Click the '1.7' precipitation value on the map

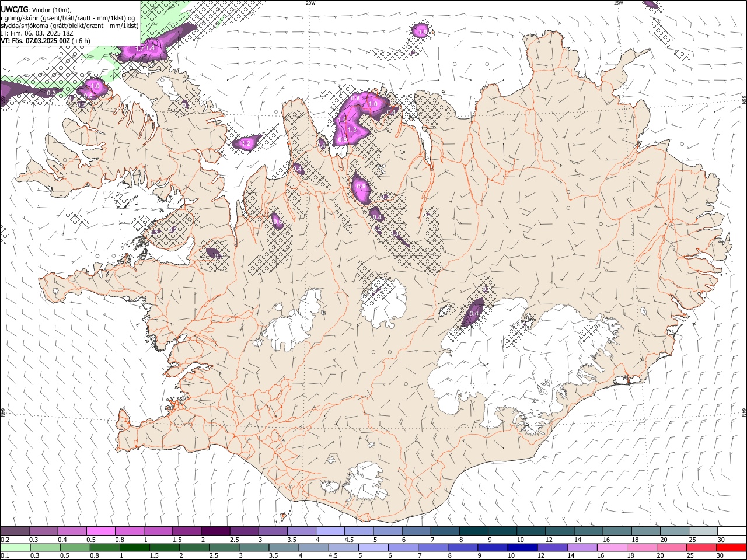(x=139, y=48)
